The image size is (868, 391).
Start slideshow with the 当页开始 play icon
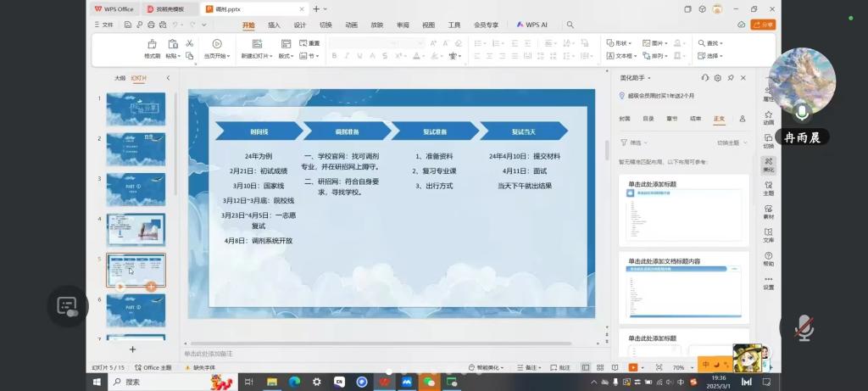pos(217,44)
